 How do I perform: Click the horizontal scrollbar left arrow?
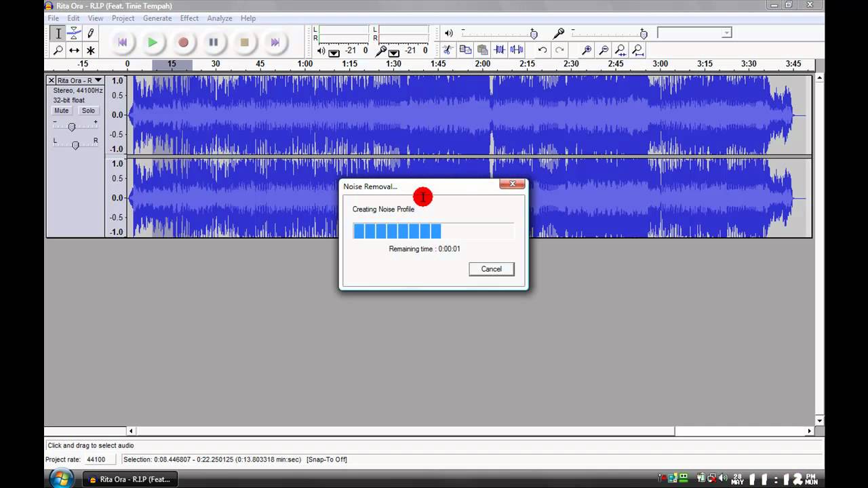coord(131,431)
